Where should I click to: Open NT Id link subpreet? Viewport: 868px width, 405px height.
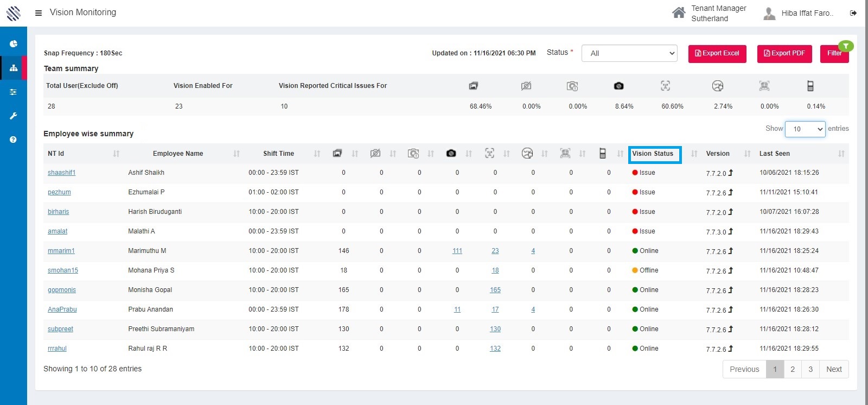point(60,329)
